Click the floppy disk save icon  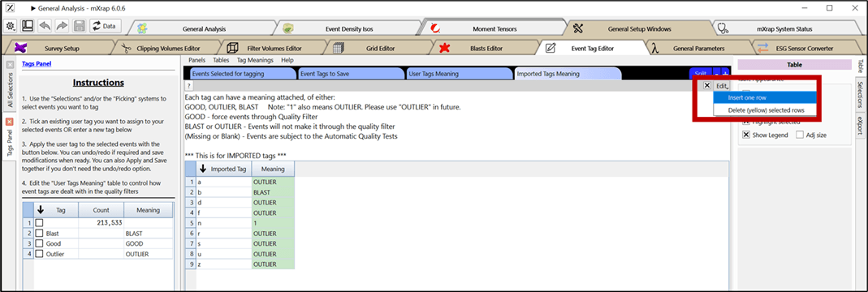point(79,26)
